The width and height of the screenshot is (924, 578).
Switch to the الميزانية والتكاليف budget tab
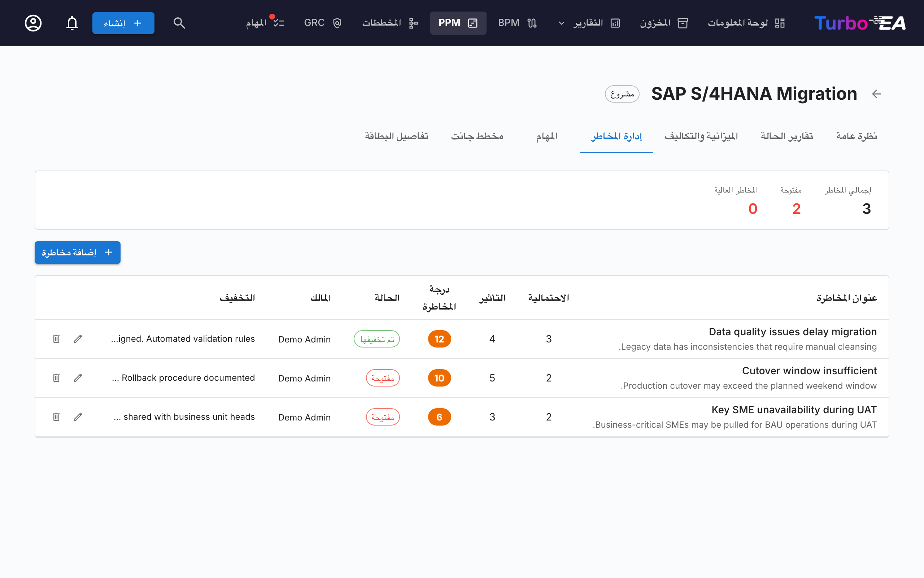(701, 136)
